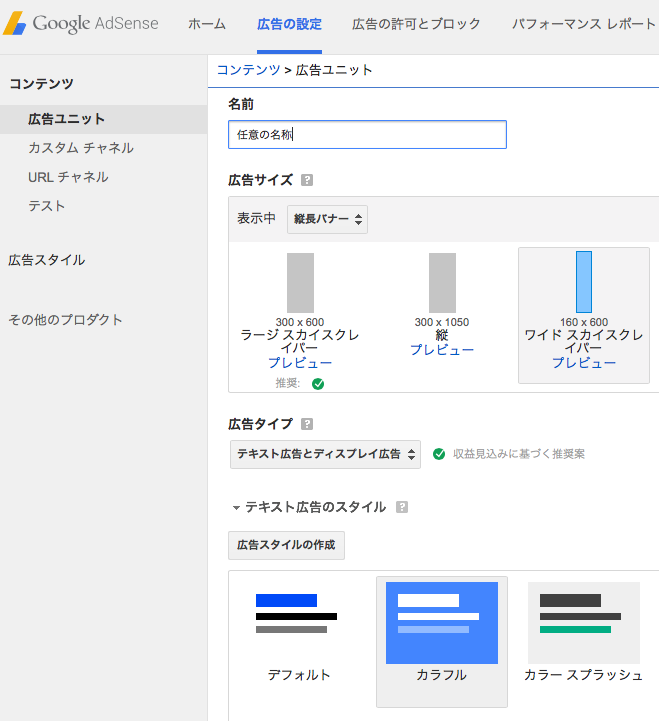Open help icon next to 広告サイズ

coord(307,180)
